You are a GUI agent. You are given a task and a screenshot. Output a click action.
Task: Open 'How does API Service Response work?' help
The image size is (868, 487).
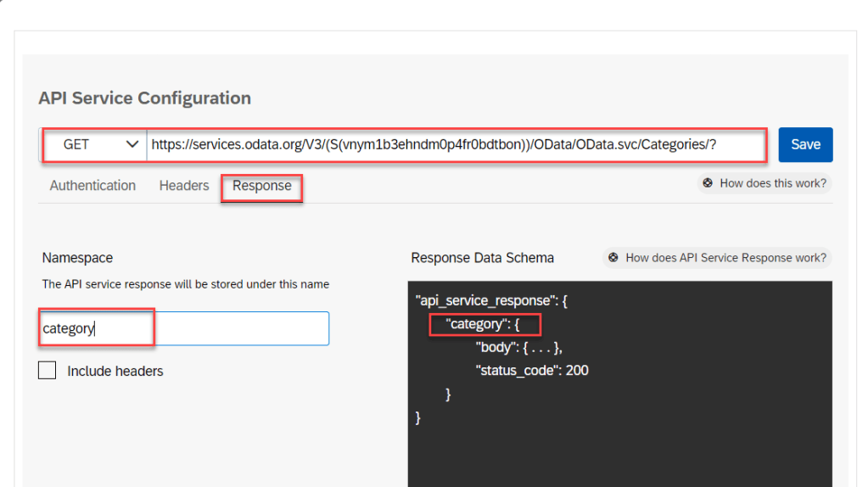click(725, 258)
